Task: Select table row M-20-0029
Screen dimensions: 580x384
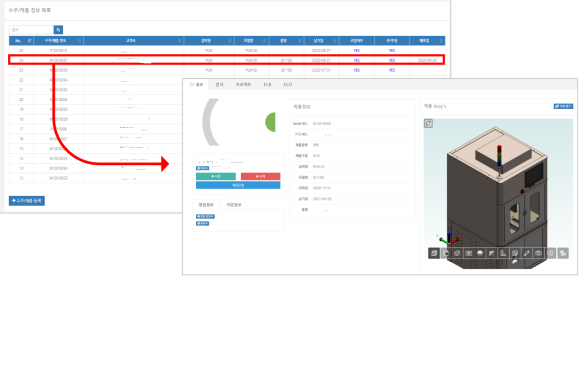Action: pyautogui.click(x=95, y=119)
